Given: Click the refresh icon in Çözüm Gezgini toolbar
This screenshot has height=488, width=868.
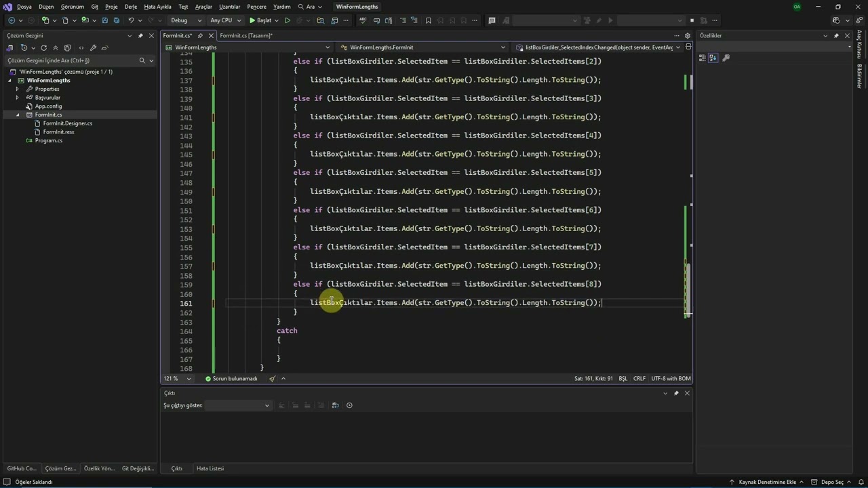Looking at the screenshot, I should coord(43,47).
